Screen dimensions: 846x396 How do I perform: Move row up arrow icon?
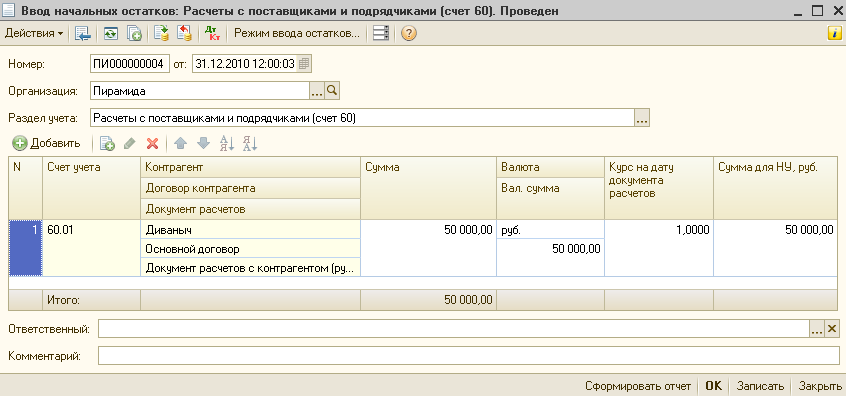pyautogui.click(x=181, y=144)
